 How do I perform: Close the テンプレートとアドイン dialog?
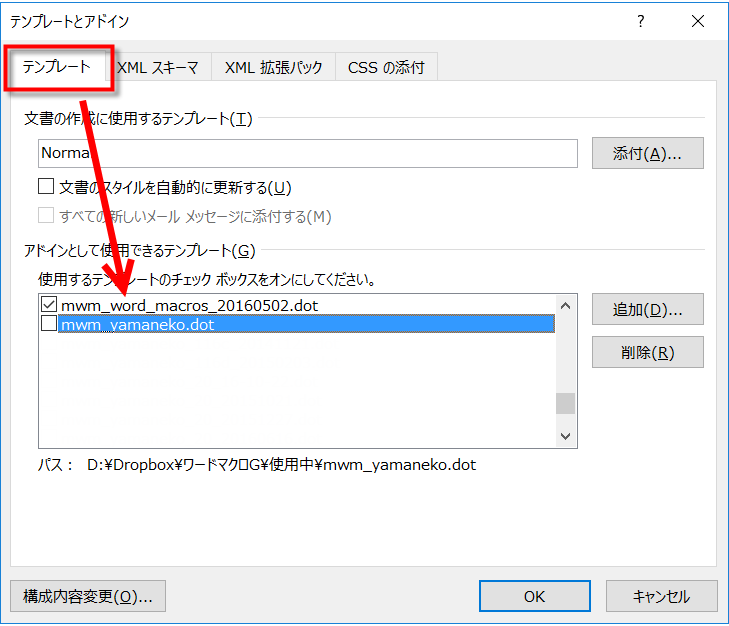[698, 22]
